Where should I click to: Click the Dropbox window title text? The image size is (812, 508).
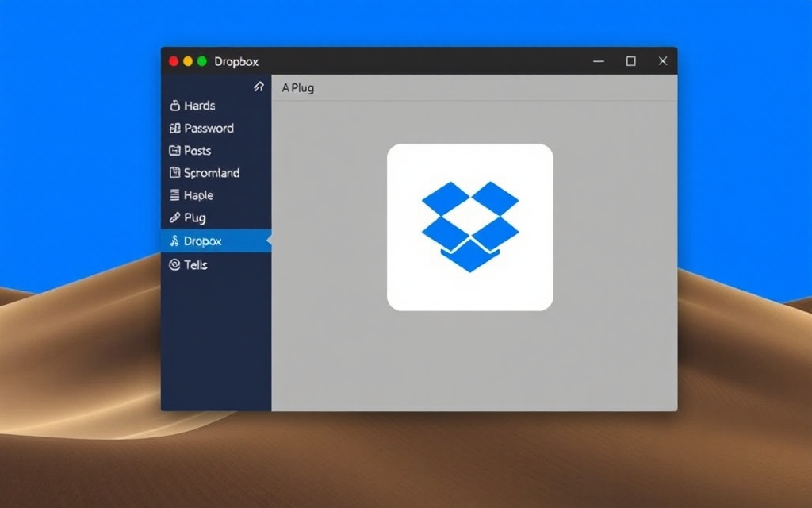(236, 62)
